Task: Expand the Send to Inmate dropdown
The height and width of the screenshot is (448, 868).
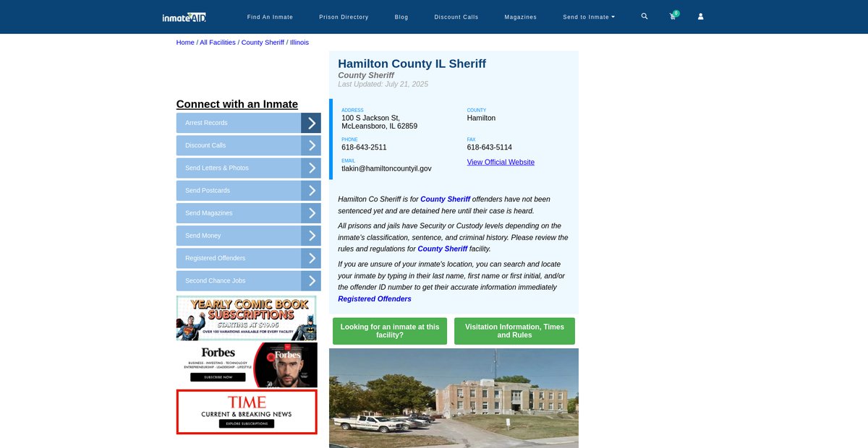Action: point(589,17)
